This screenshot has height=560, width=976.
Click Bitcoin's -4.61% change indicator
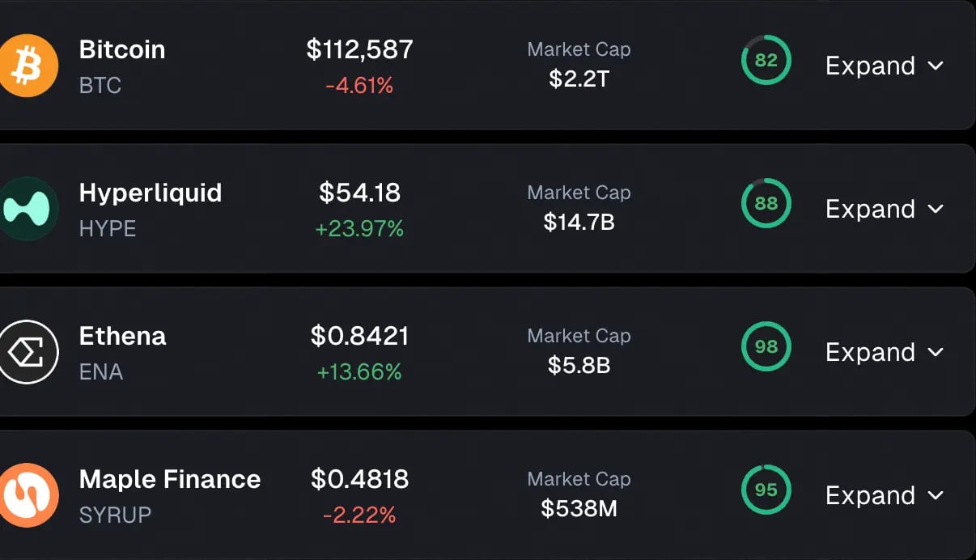coord(361,86)
